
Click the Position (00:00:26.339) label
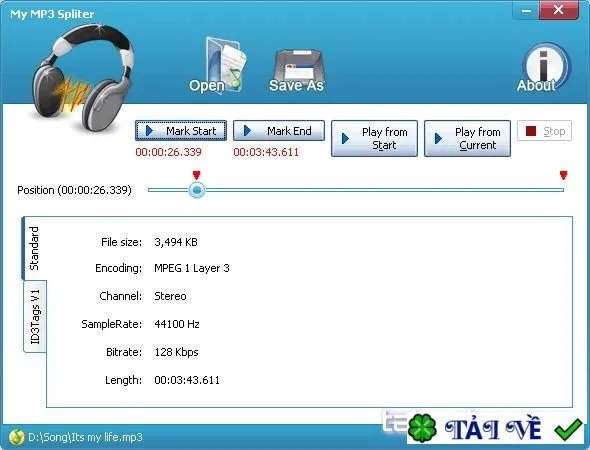tap(75, 190)
